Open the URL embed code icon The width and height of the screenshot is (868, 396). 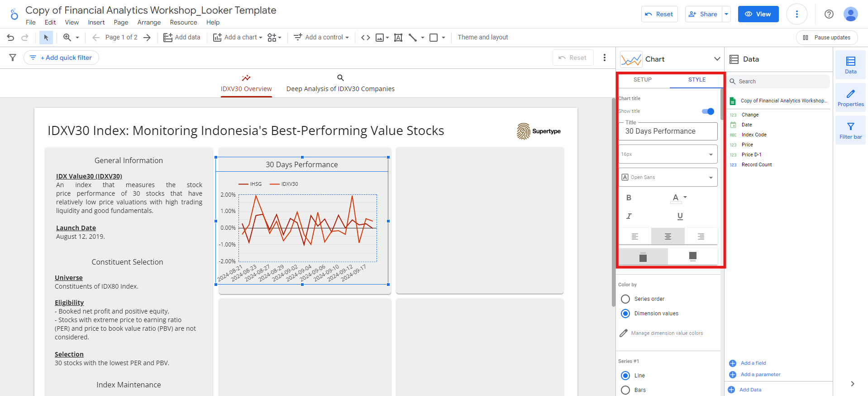click(x=366, y=38)
